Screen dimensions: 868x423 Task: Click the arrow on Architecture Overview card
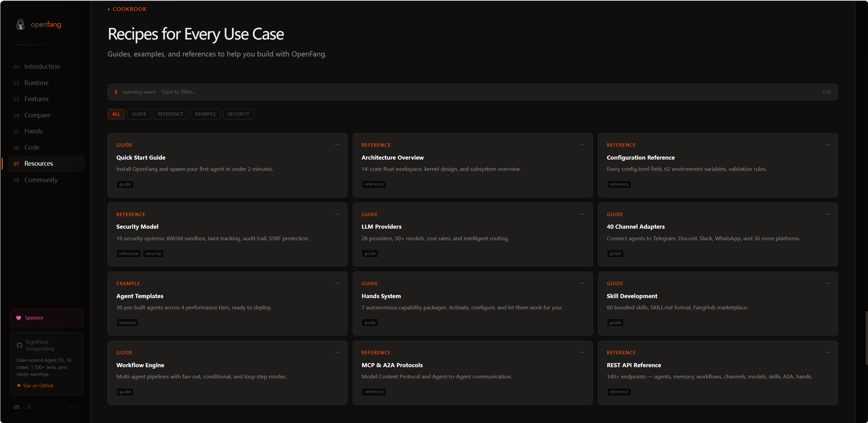(x=582, y=145)
